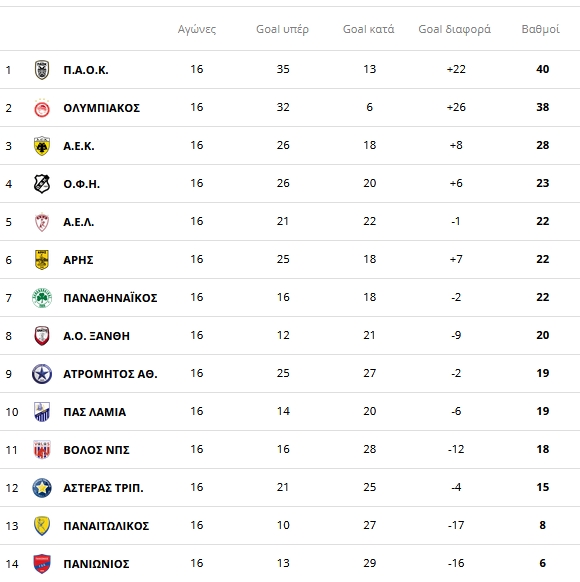The height and width of the screenshot is (582, 580).
Task: Click the Π.Α.Ο.Κ. team crest icon
Action: pos(42,70)
